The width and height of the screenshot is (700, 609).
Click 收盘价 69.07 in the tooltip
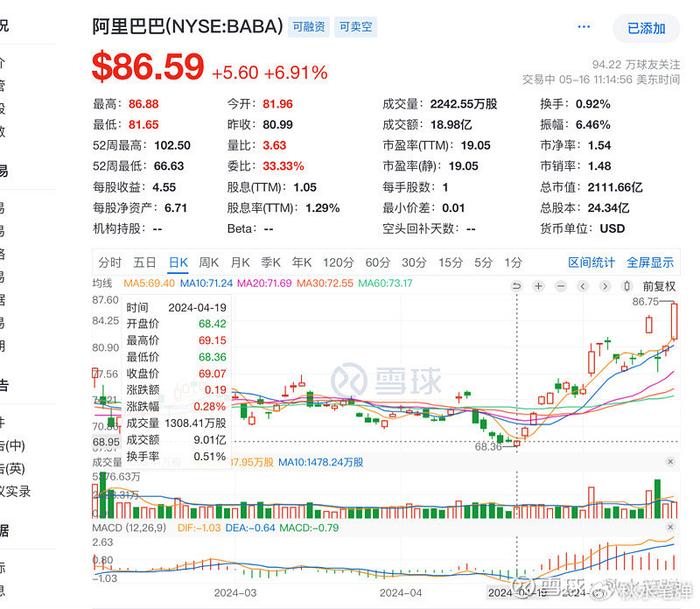click(176, 374)
